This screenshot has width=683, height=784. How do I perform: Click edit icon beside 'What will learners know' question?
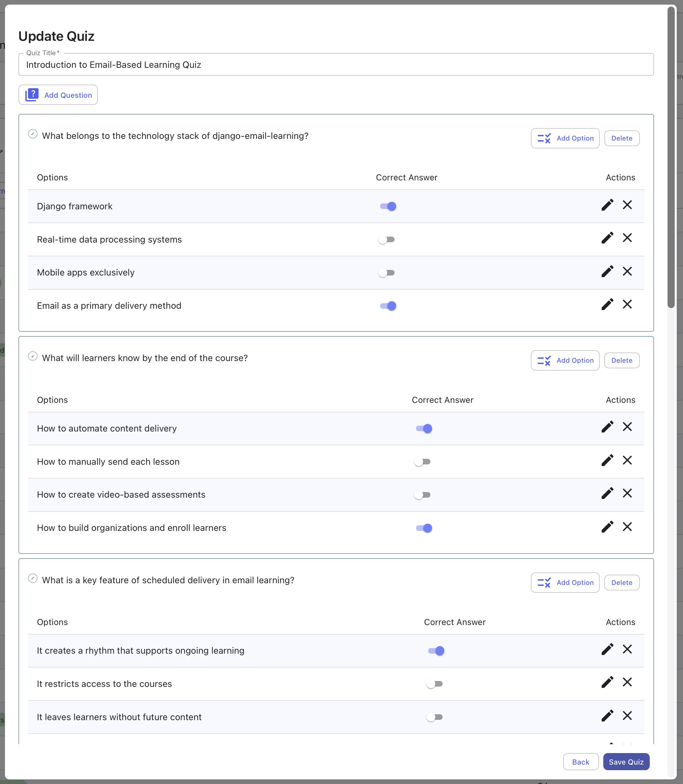pyautogui.click(x=33, y=356)
